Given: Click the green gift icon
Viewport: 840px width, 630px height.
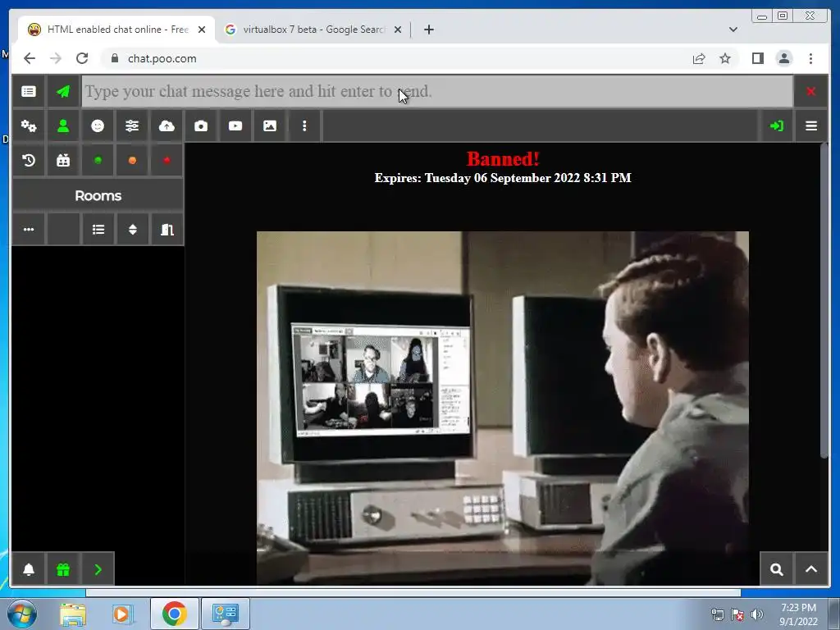Looking at the screenshot, I should [x=63, y=569].
